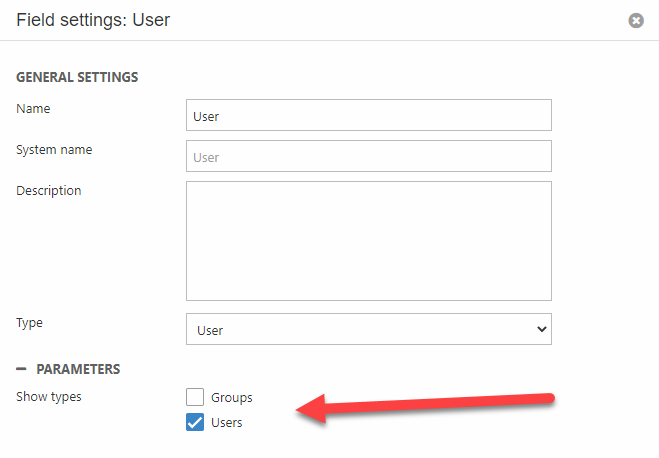Click the Groups checkbox label text
The width and height of the screenshot is (659, 458).
pos(231,398)
